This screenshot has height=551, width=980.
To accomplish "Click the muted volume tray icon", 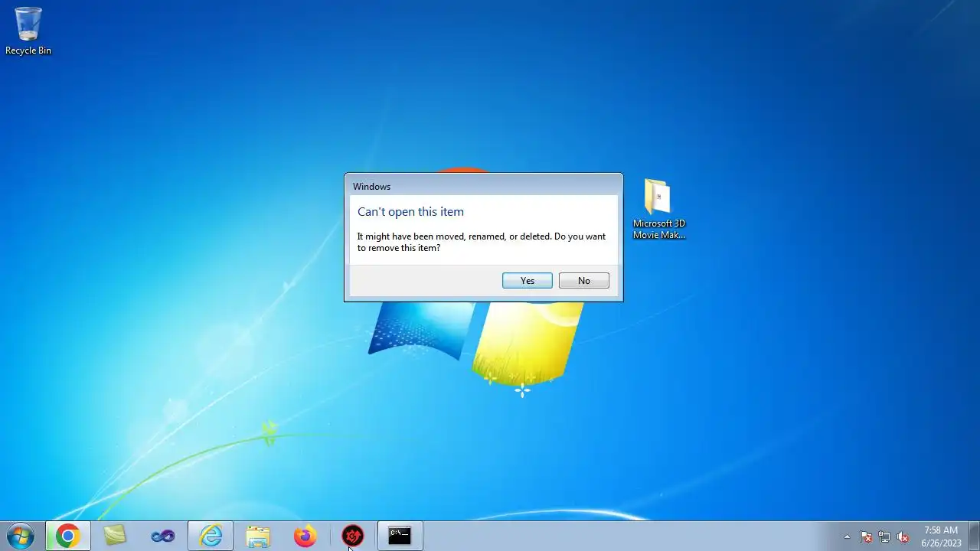I will (x=903, y=536).
